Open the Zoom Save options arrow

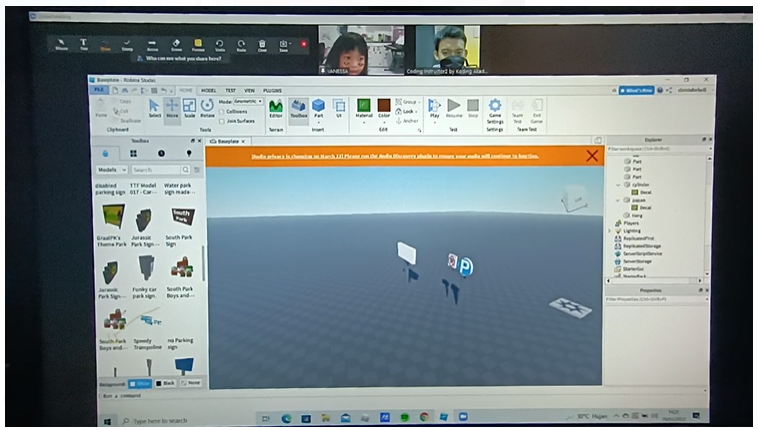[x=290, y=44]
